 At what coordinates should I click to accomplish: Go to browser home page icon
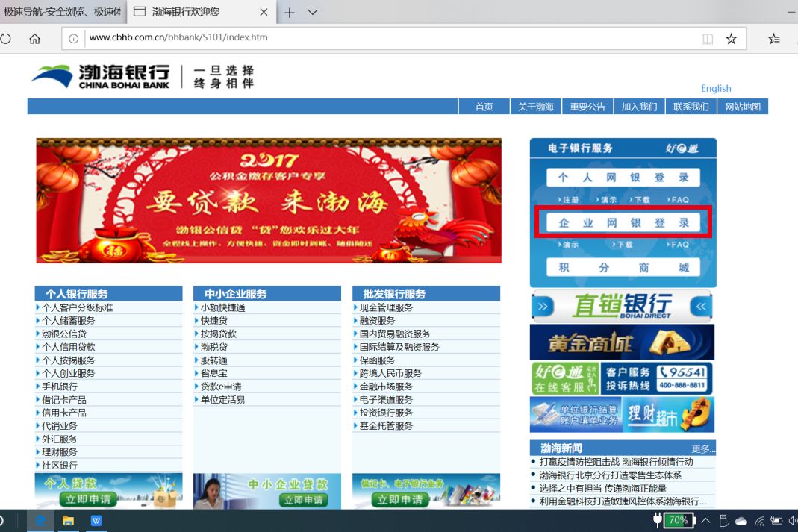(x=34, y=39)
